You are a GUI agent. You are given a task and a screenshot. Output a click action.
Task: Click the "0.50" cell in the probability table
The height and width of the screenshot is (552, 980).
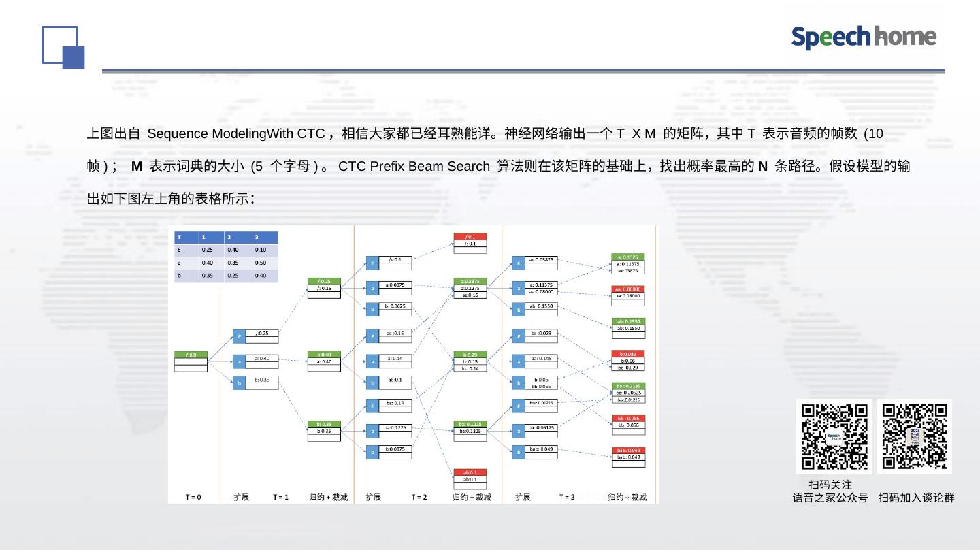tap(265, 263)
